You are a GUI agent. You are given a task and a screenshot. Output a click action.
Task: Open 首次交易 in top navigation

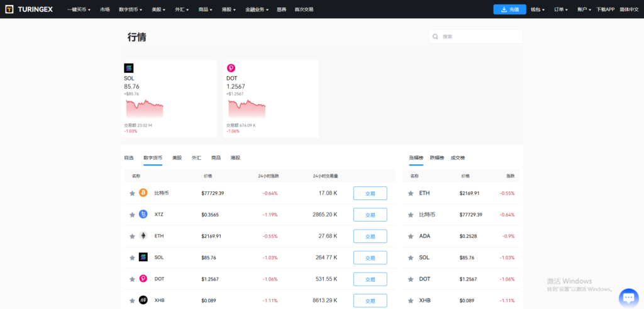[304, 9]
